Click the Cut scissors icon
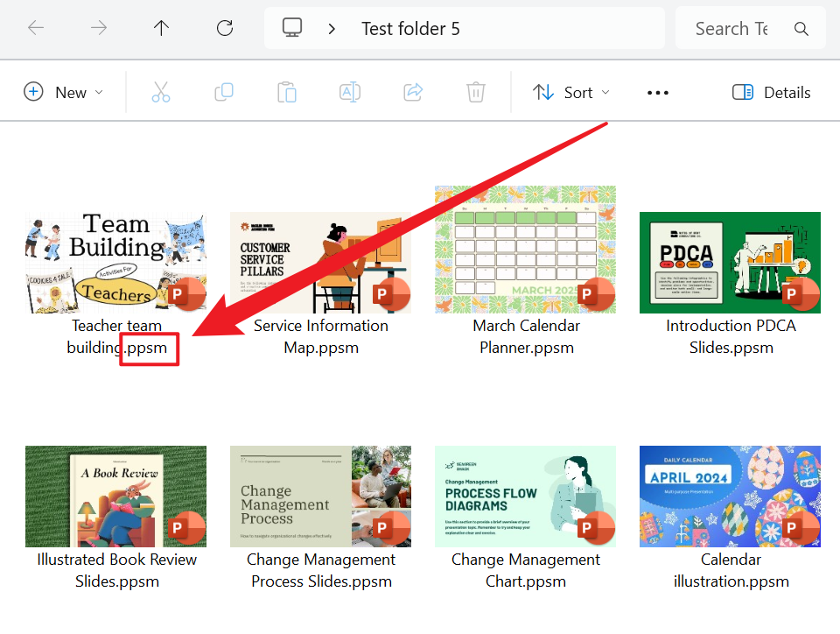Image resolution: width=840 pixels, height=634 pixels. [161, 92]
